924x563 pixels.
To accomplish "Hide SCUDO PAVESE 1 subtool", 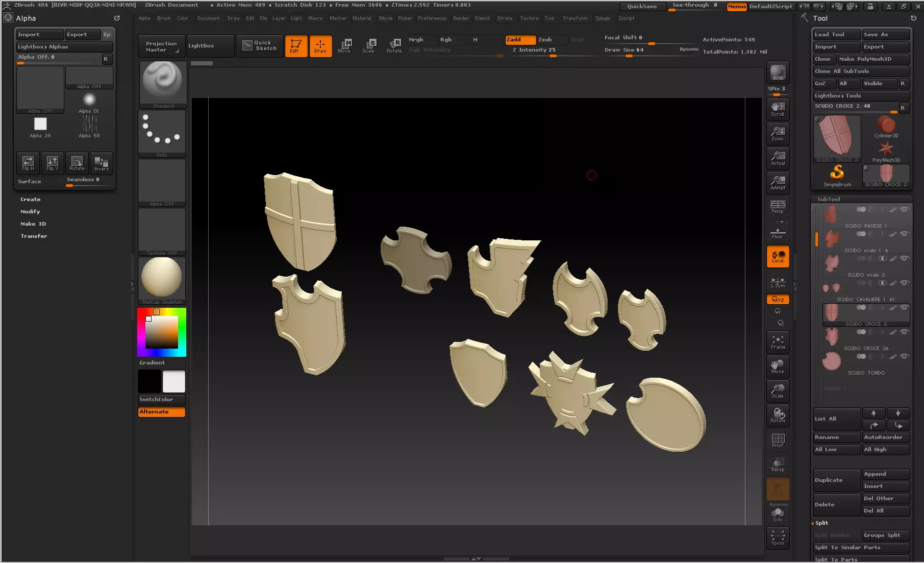I will pyautogui.click(x=904, y=209).
